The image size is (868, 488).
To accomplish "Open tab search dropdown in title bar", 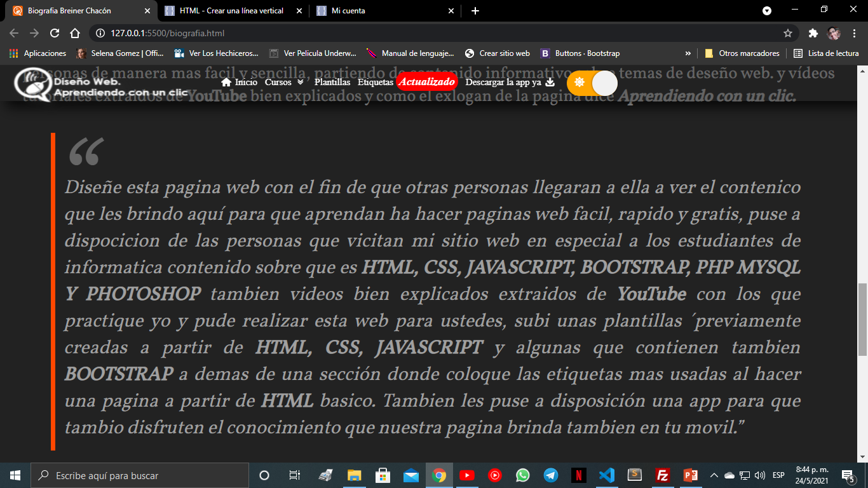I will click(x=767, y=11).
